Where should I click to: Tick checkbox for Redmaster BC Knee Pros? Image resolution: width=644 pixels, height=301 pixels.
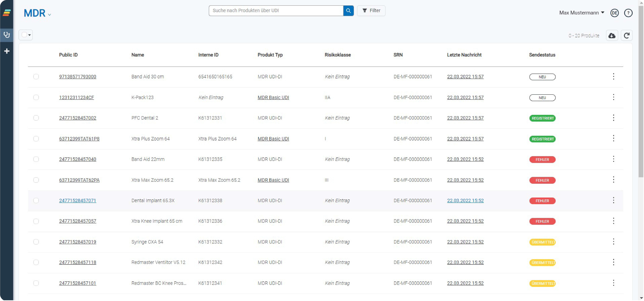(x=36, y=283)
